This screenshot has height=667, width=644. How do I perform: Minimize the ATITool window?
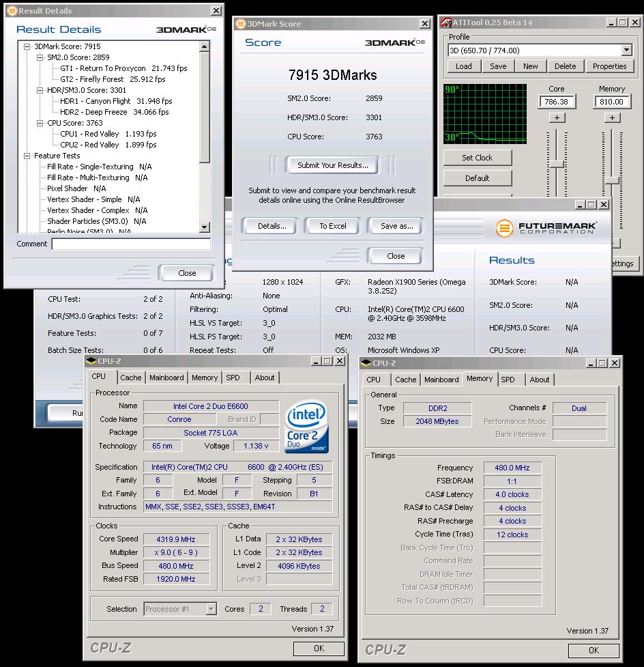click(611, 23)
